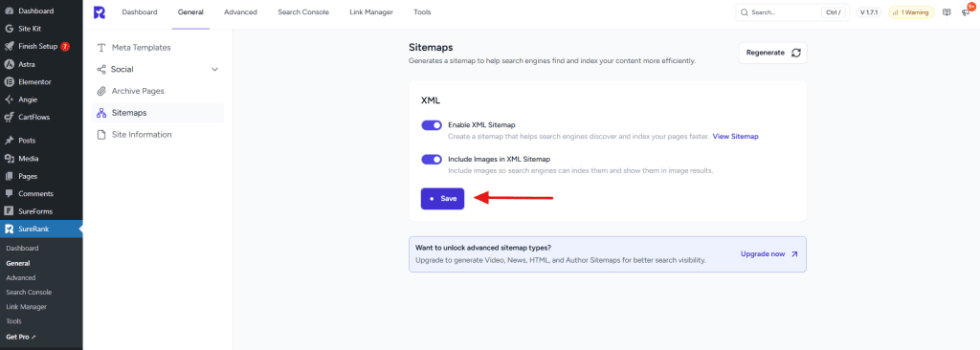Click the Save button

[442, 199]
